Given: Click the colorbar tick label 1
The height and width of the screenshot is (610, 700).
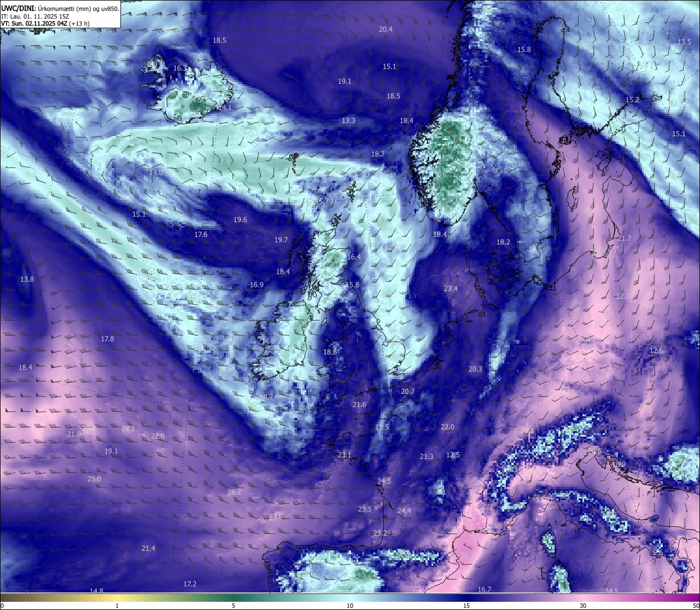Looking at the screenshot, I should click(x=117, y=606).
